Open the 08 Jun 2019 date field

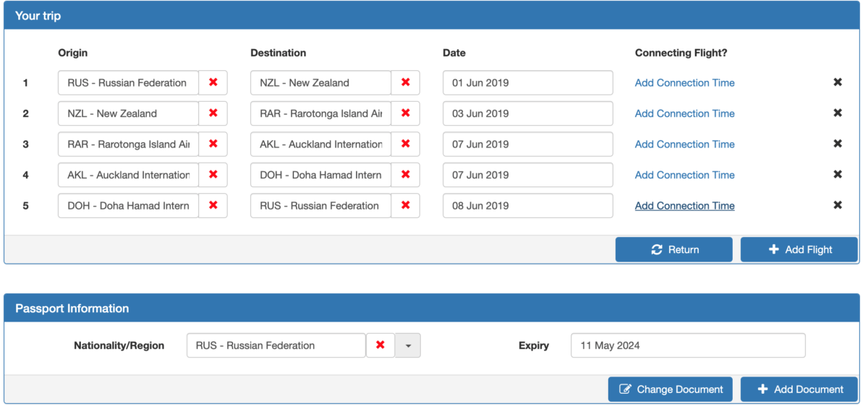[x=528, y=205]
